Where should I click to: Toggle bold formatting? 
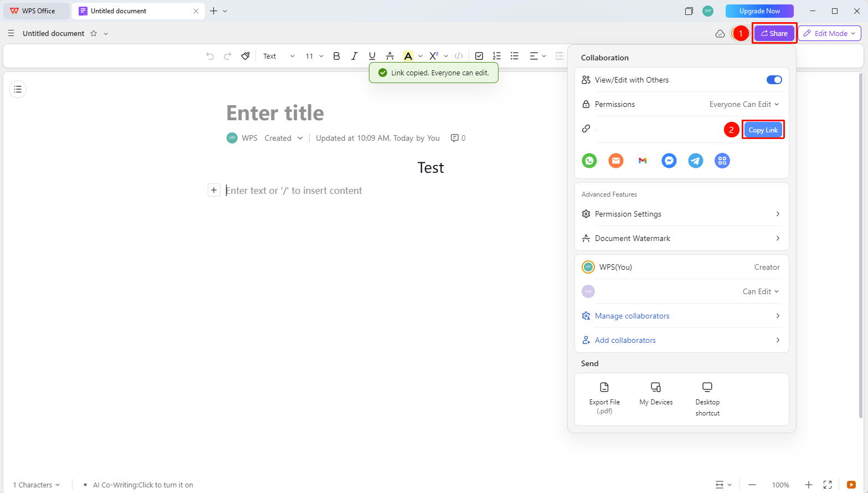[336, 56]
